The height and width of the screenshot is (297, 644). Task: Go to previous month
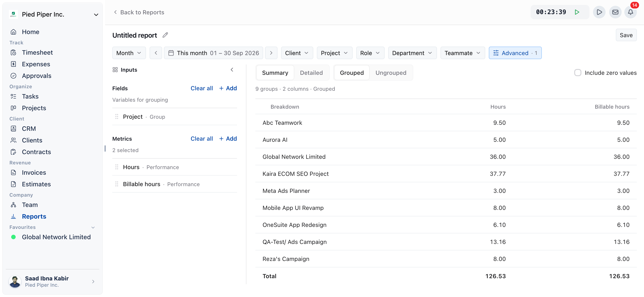(x=156, y=53)
